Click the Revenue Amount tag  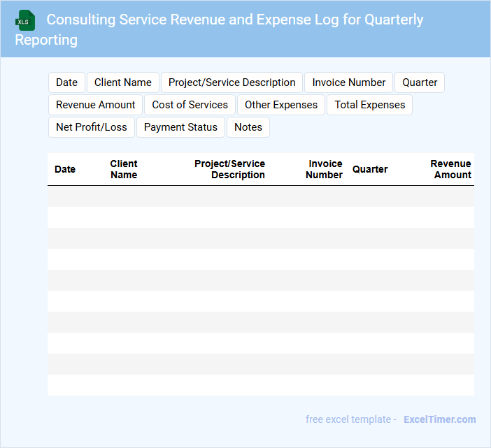coord(96,105)
